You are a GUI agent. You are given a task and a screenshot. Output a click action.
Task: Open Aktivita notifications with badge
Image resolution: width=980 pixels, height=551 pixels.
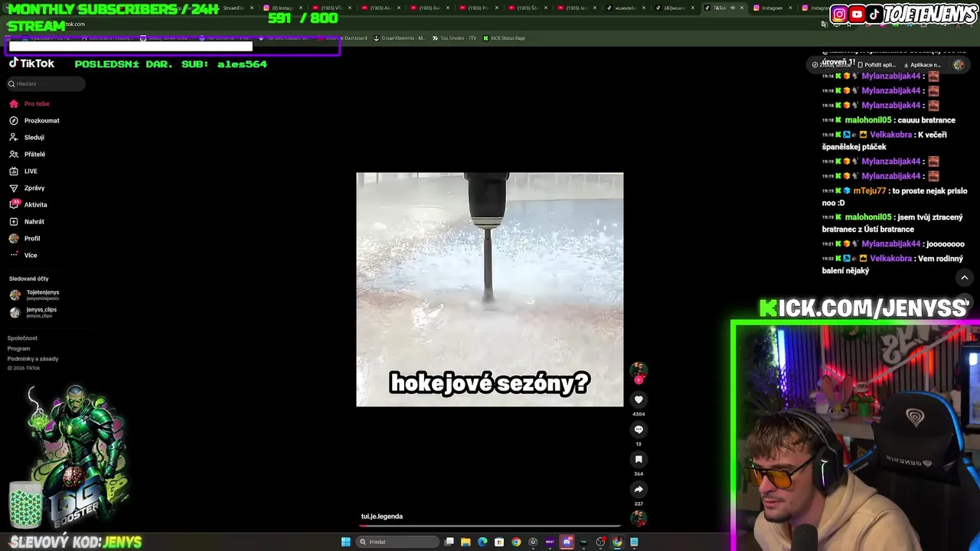tap(29, 204)
